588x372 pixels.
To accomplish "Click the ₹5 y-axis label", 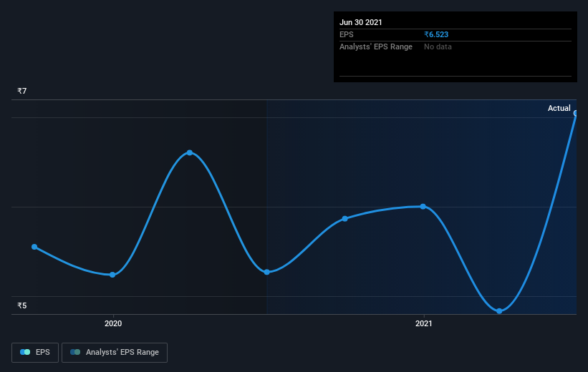I will (21, 305).
